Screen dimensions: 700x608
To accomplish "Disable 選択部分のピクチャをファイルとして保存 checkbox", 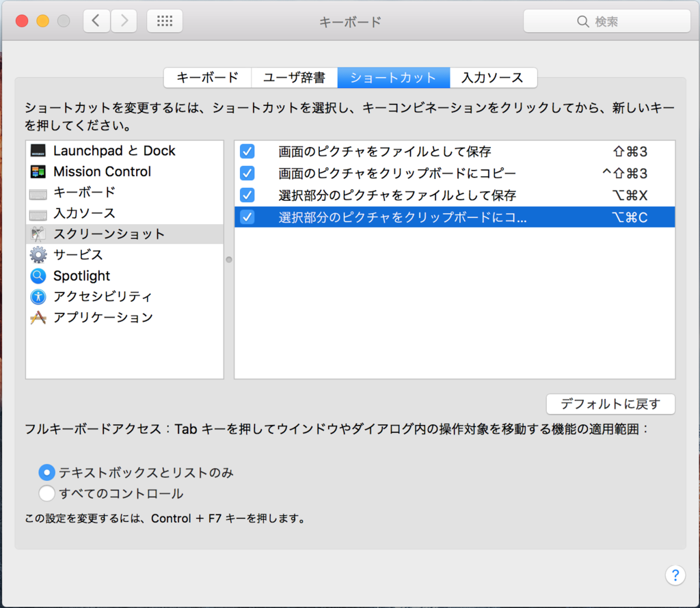I will coord(247,195).
